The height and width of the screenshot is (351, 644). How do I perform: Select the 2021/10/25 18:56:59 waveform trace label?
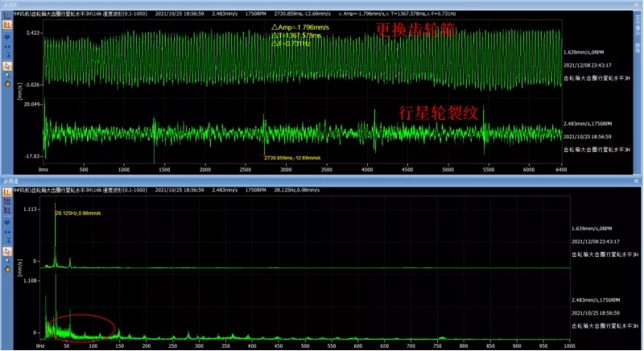click(589, 136)
